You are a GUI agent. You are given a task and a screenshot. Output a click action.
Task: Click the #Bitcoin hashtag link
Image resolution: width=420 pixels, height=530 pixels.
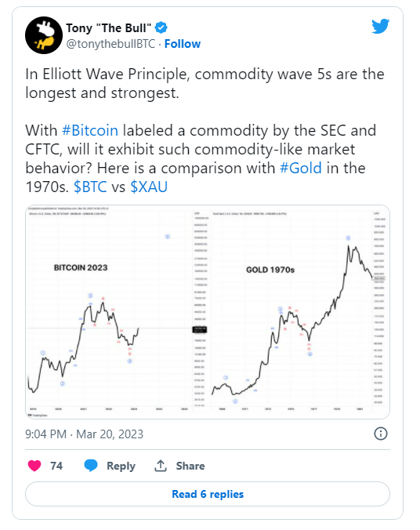[90, 130]
